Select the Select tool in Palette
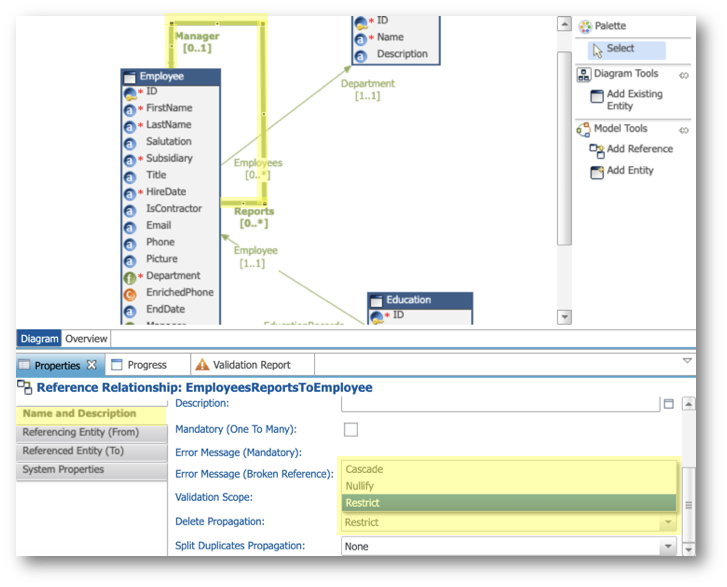Viewport: 727px width, 587px height. [626, 50]
